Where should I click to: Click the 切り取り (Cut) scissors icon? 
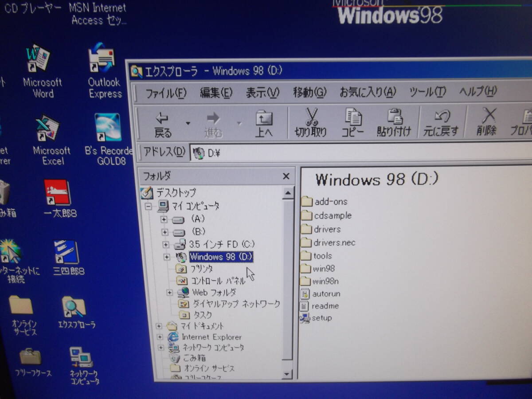[311, 117]
